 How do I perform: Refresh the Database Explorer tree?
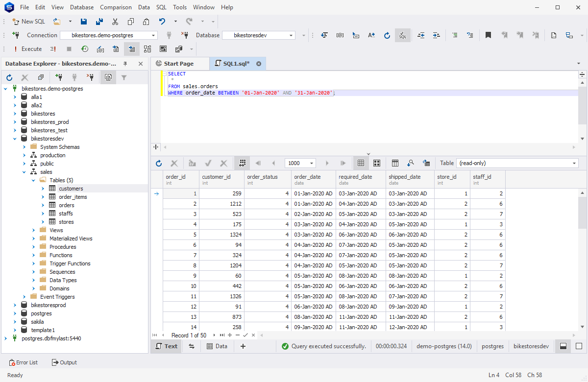coord(9,77)
